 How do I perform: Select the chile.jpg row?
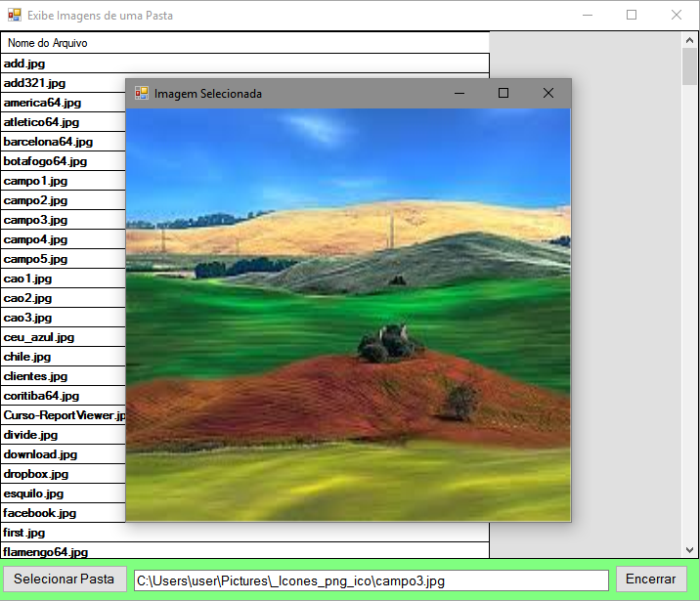coord(64,357)
